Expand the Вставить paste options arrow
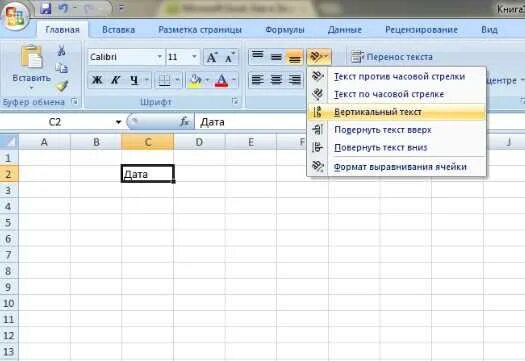The height and width of the screenshot is (361, 525). (x=31, y=88)
